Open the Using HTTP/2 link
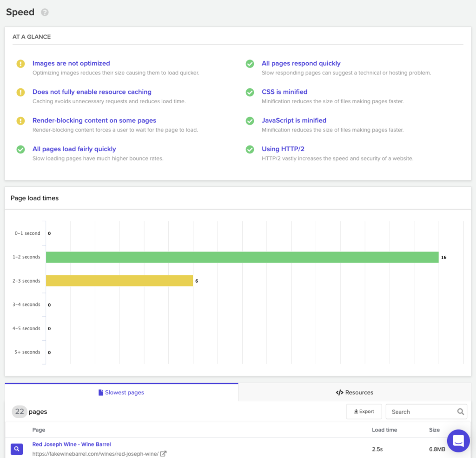Image resolution: width=476 pixels, height=458 pixels. (283, 149)
